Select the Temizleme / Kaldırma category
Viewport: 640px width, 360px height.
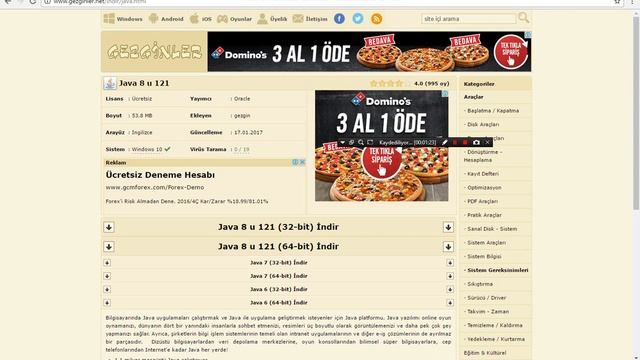[495, 325]
